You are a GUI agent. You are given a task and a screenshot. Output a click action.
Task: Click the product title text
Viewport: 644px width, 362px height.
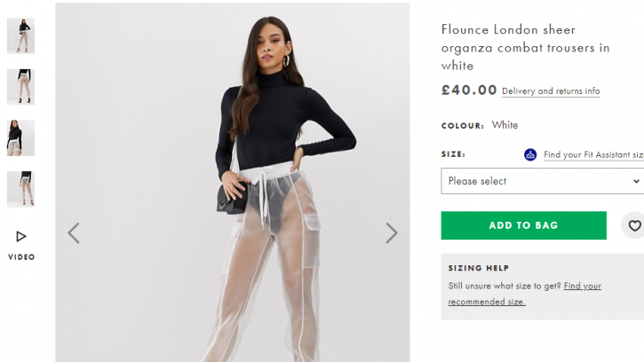tap(525, 48)
